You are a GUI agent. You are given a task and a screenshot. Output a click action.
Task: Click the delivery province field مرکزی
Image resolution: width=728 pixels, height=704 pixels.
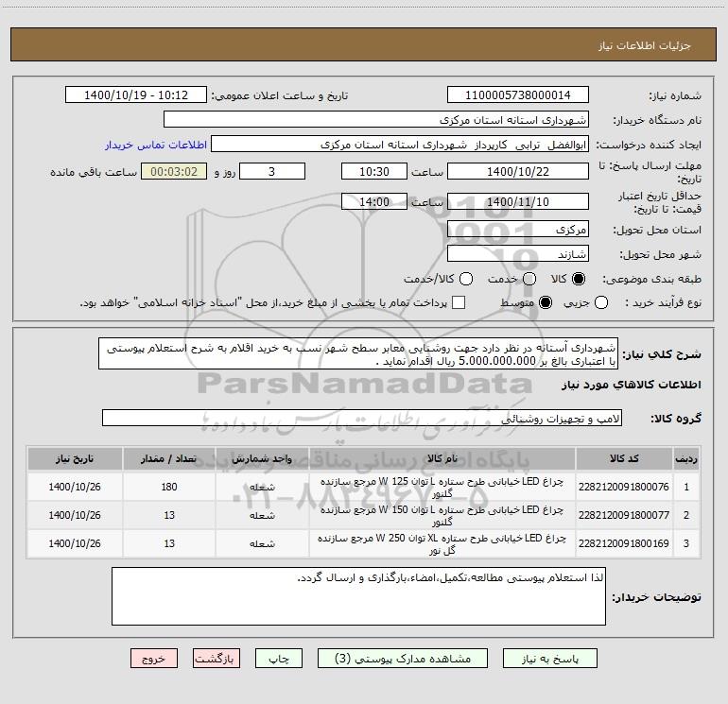518,230
